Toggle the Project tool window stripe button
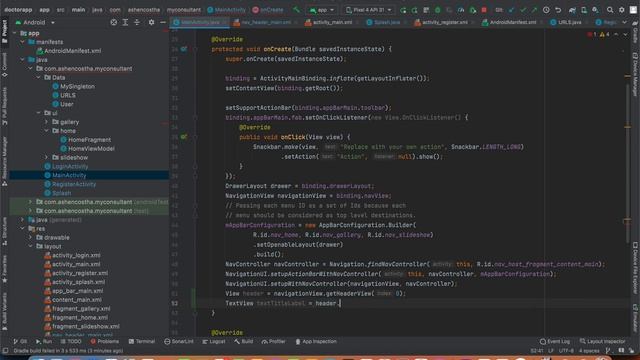Screen dimensions: 640x360 coord(4,33)
